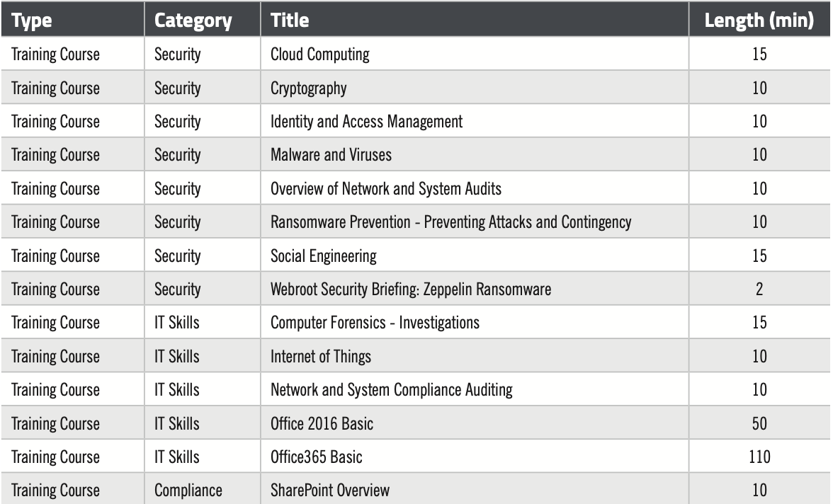833x504 pixels.
Task: Select Computer Forensics - Investigations title
Action: point(375,323)
